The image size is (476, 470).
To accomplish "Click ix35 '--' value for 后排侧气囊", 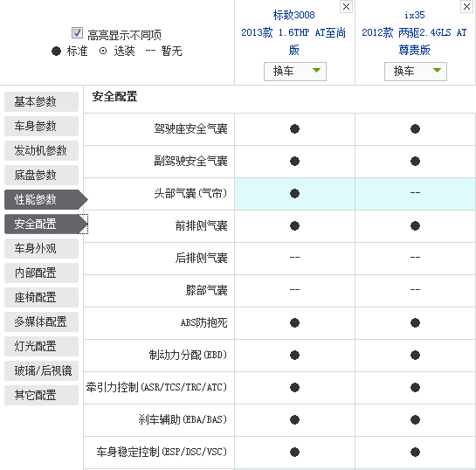I will 415,258.
